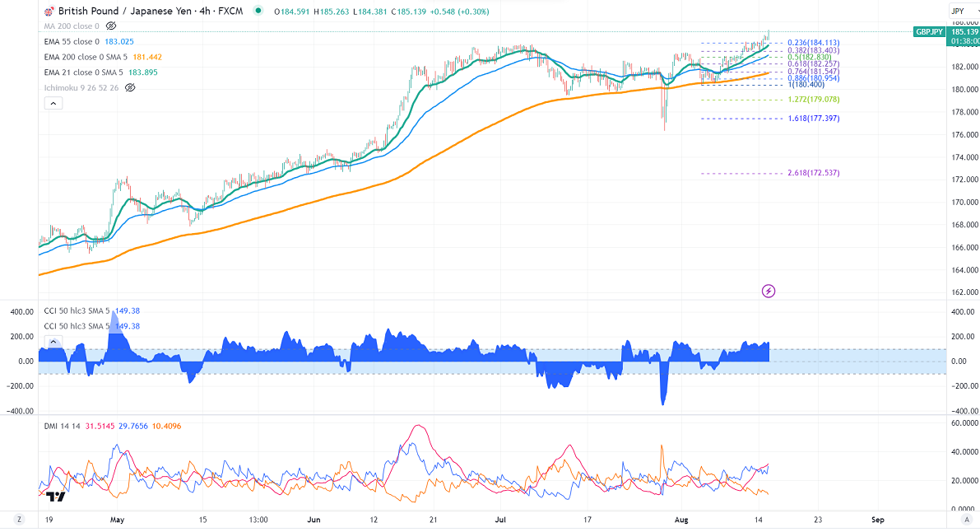This screenshot has height=532, width=980.
Task: Click the open price O184.591
Action: click(292, 12)
